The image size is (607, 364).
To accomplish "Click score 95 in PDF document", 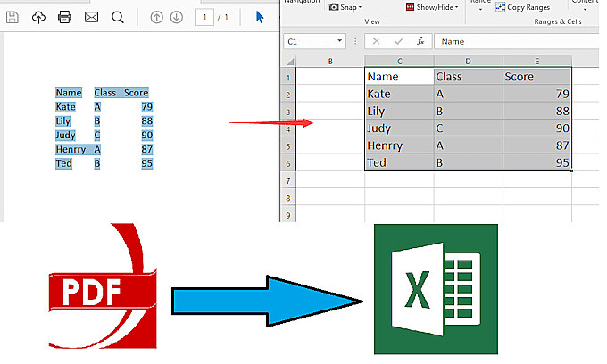I will (x=146, y=163).
